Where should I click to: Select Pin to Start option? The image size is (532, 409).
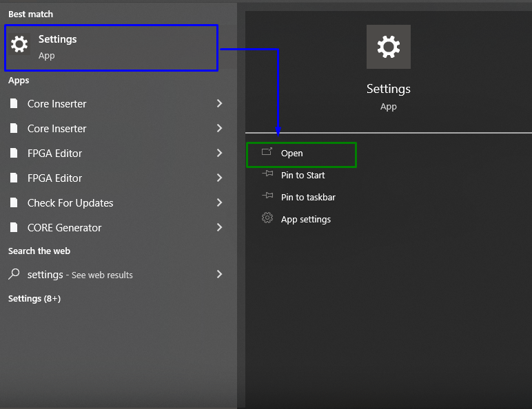click(301, 176)
